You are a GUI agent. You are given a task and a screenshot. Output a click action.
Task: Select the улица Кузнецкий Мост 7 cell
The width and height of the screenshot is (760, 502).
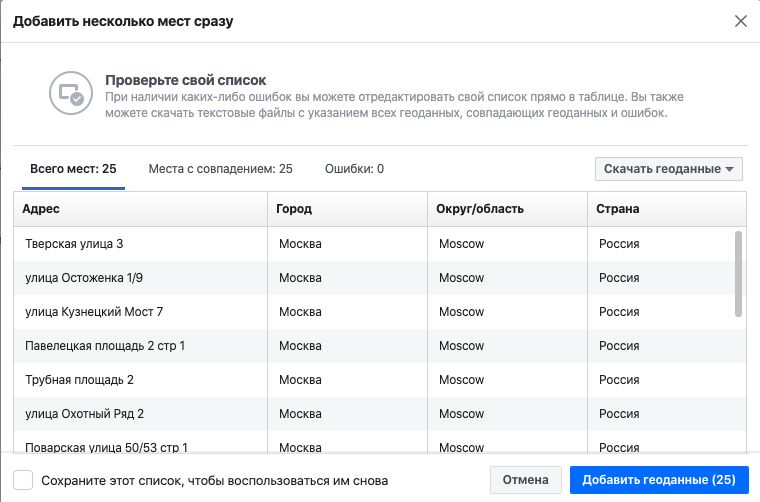[x=141, y=312]
